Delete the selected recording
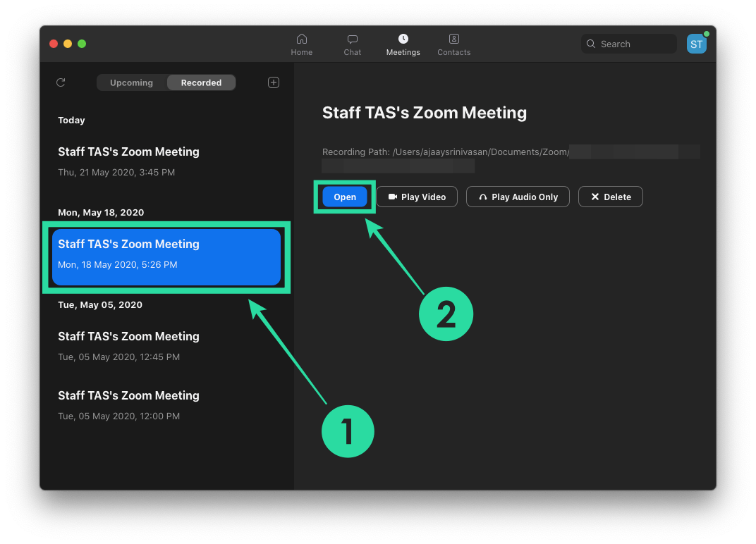756x544 pixels. tap(611, 197)
